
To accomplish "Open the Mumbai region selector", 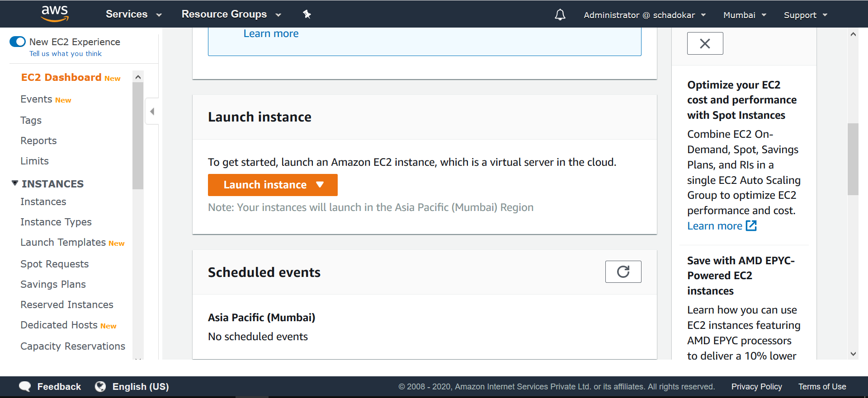I will [745, 15].
